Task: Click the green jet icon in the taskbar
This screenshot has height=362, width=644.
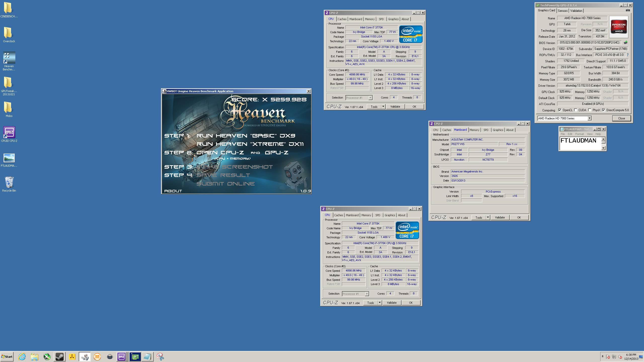Action: click(x=47, y=356)
